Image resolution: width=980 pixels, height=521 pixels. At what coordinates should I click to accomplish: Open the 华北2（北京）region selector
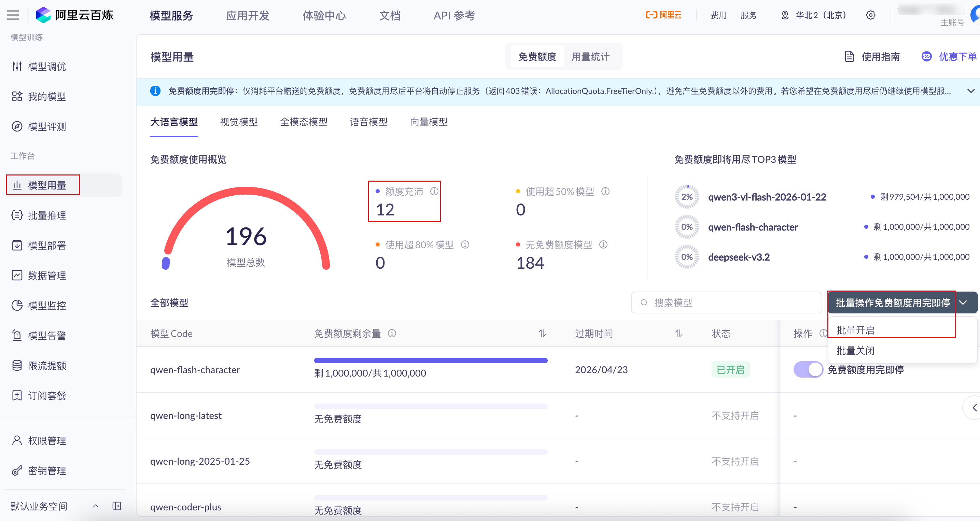(x=814, y=15)
